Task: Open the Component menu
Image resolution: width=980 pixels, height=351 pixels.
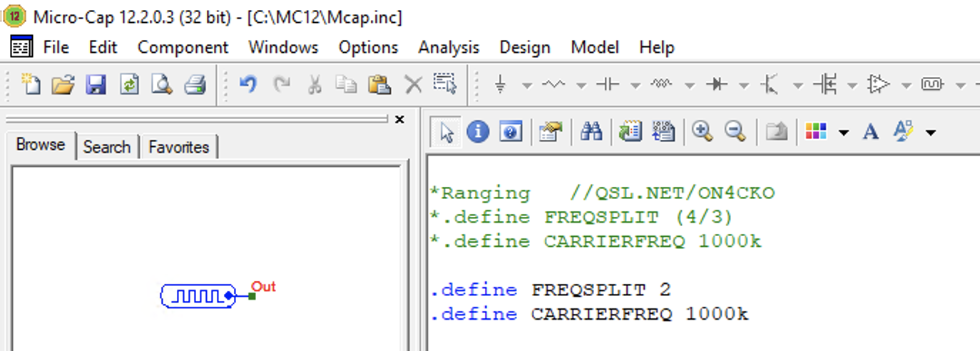Action: pyautogui.click(x=183, y=47)
